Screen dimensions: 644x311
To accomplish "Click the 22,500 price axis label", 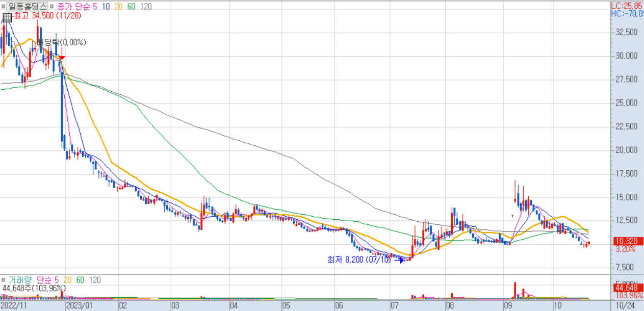I will tap(627, 126).
